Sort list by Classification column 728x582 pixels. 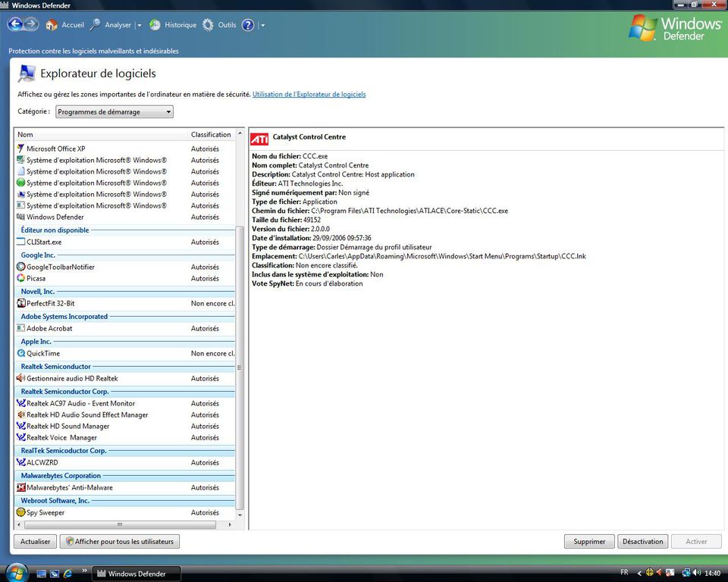(x=211, y=134)
